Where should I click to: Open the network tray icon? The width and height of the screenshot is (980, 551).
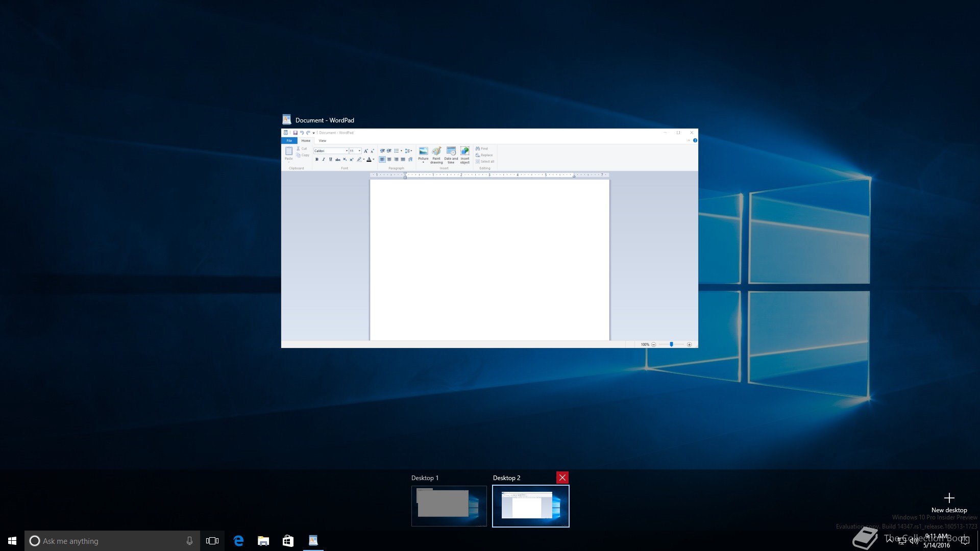point(902,541)
